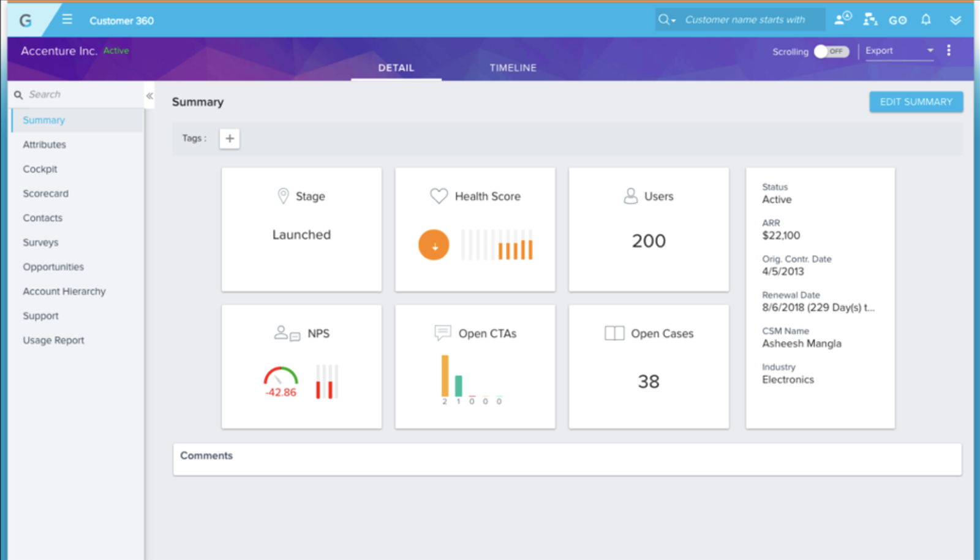Switch to the DETAIL tab
This screenshot has width=980, height=560.
tap(396, 68)
